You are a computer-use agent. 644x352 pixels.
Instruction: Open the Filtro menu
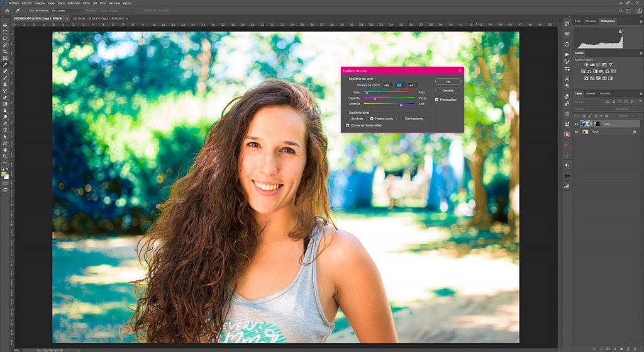pos(89,3)
